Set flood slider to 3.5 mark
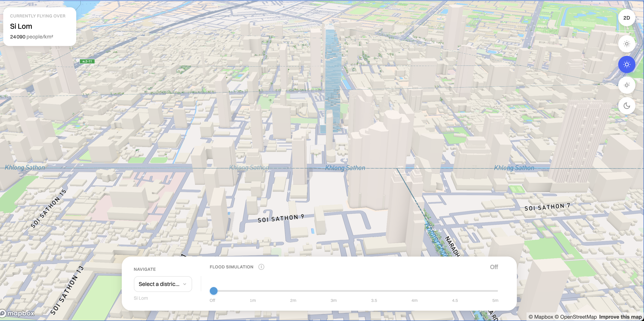Viewport: 644px width, 321px height. [374, 300]
